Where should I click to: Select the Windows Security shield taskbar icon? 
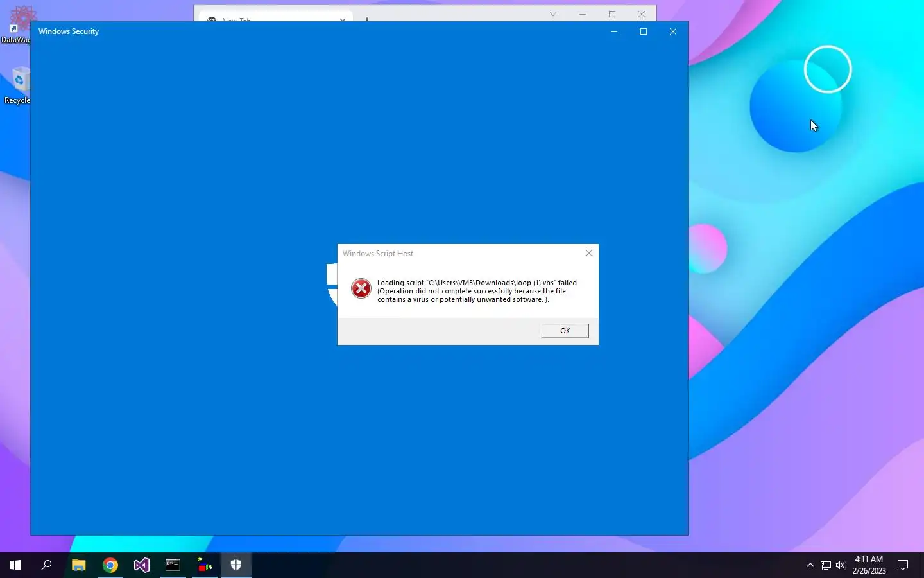click(236, 565)
